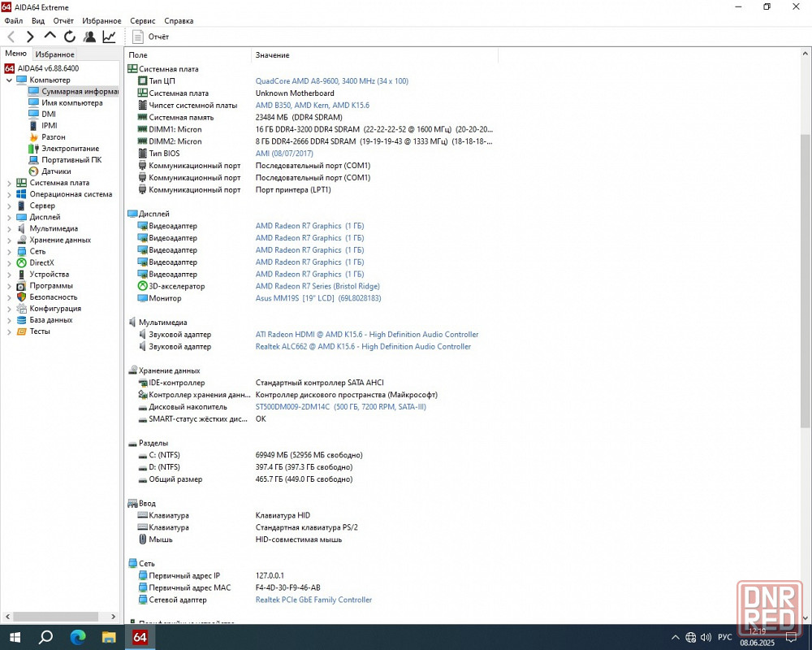This screenshot has height=650, width=812.
Task: Refresh the report with the circular arrow icon
Action: click(69, 37)
